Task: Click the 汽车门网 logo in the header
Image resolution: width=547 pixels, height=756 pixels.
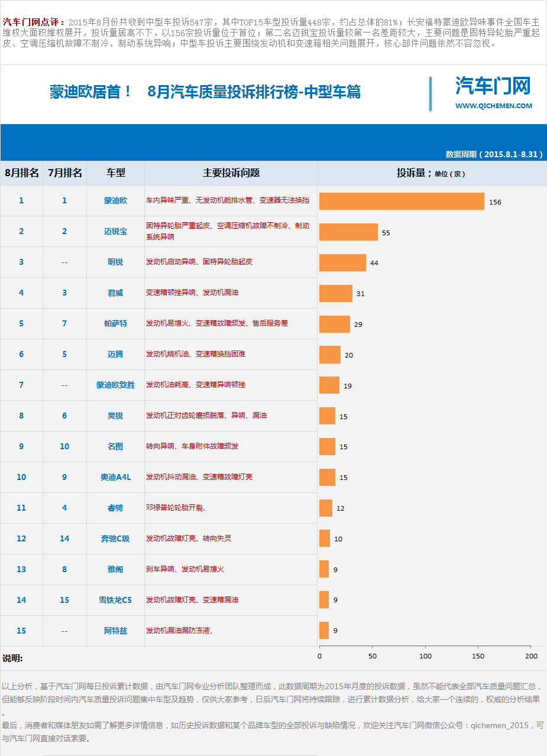Action: (x=493, y=86)
